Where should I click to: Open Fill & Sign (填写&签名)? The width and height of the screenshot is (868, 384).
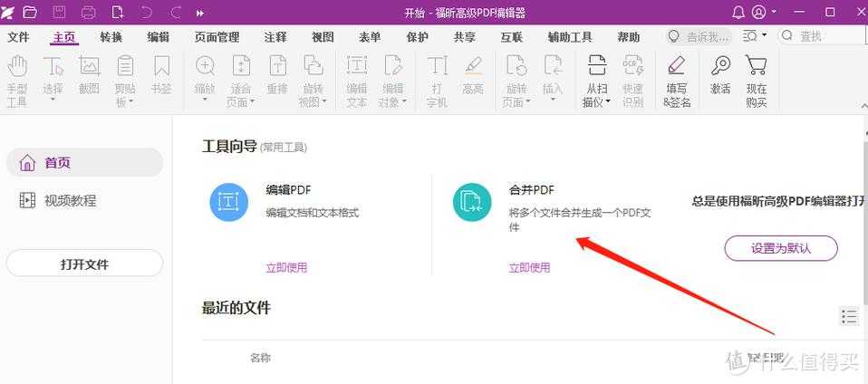click(x=677, y=81)
